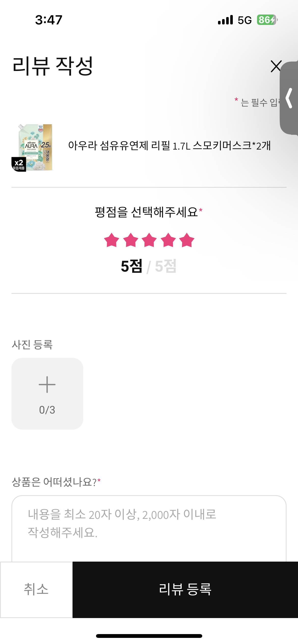Rate five stars with the last star
The image size is (298, 644).
187,240
